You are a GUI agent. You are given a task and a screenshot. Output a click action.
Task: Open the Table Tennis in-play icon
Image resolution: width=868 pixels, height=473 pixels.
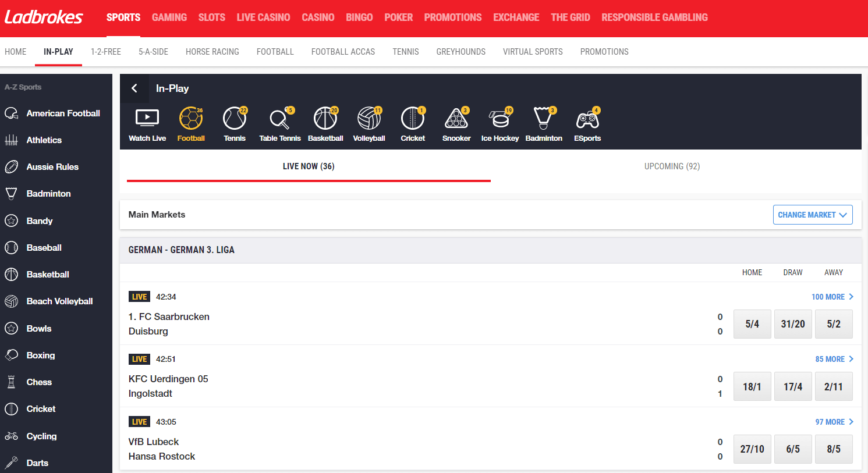pos(280,119)
